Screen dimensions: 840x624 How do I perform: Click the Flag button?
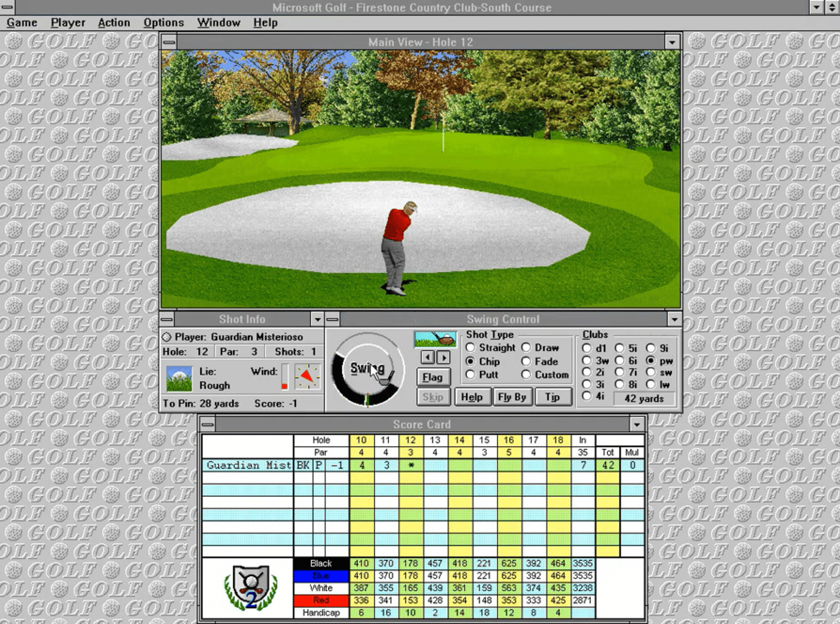[433, 377]
